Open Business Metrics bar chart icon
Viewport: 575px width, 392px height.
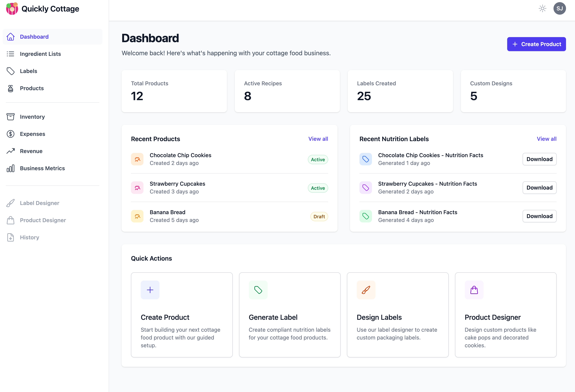(x=11, y=168)
